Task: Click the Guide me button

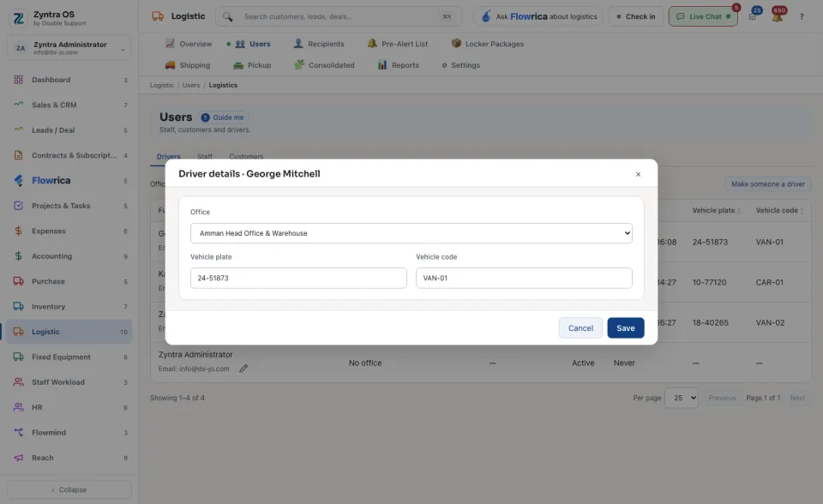Action: coord(223,117)
